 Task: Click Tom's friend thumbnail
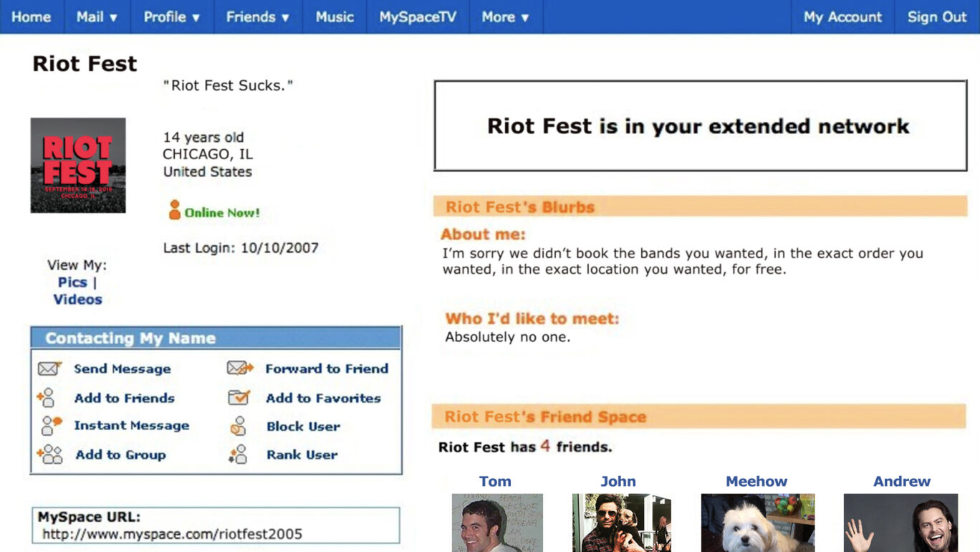tap(495, 523)
